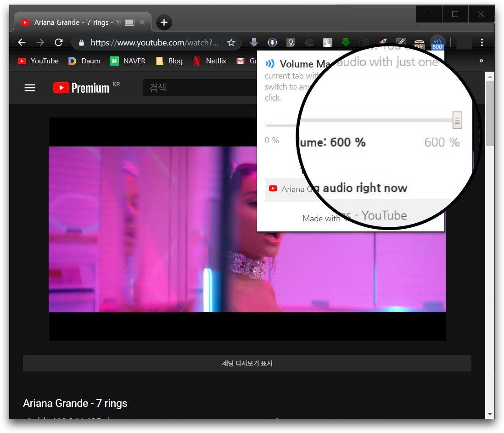
Task: Show hidden bookmarks with » chevron
Action: (481, 61)
